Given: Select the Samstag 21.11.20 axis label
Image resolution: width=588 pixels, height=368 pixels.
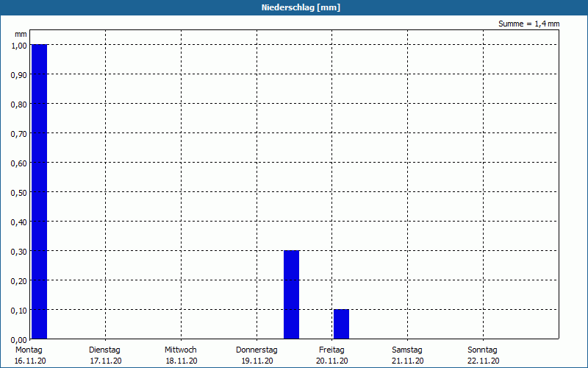Looking at the screenshot, I should coord(408,355).
